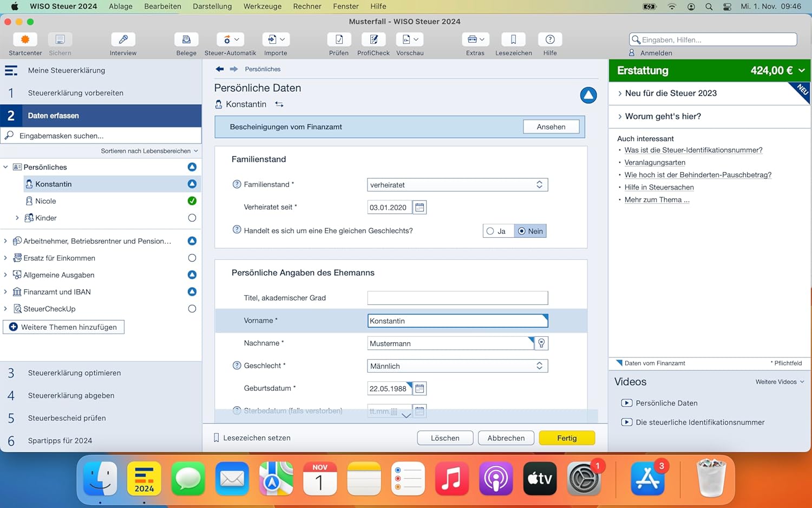Switch person with swap arrows icon
The width and height of the screenshot is (812, 508).
point(279,105)
